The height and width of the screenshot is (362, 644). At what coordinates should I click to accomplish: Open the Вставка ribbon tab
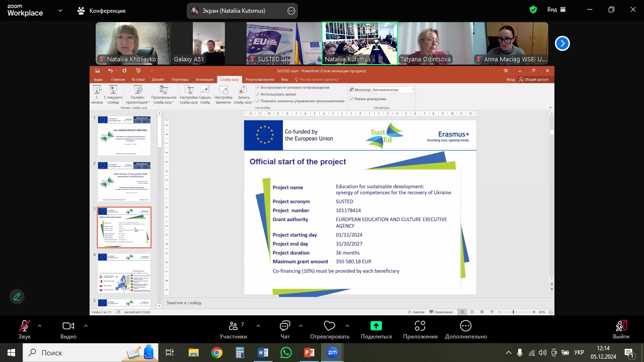tap(138, 80)
